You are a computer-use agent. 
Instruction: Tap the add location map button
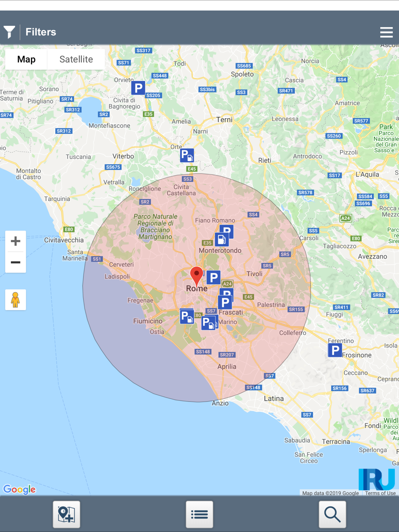(66, 514)
